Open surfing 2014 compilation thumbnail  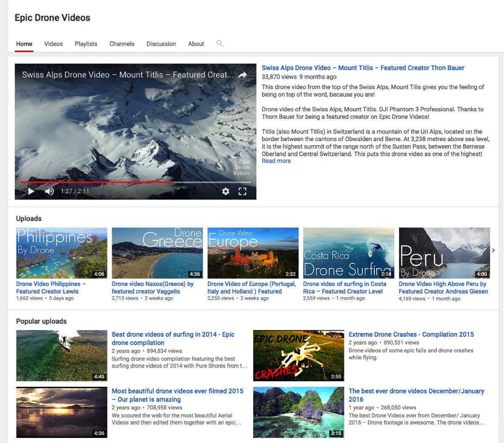(x=62, y=356)
